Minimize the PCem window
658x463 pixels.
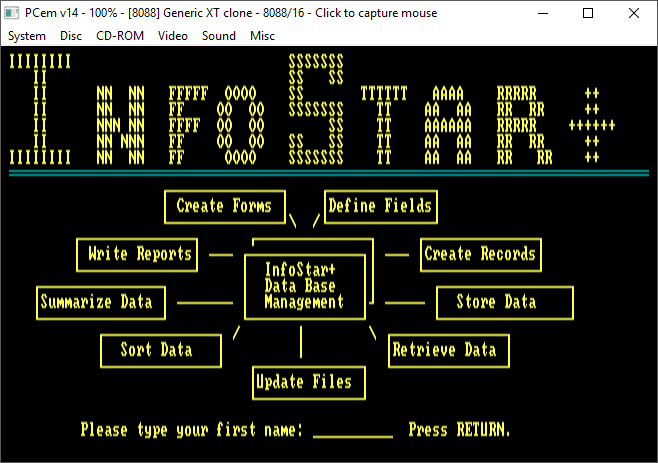(x=543, y=13)
